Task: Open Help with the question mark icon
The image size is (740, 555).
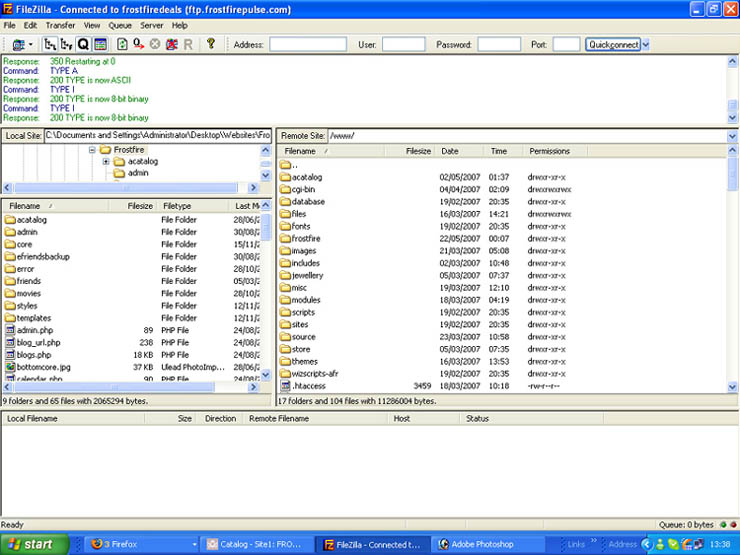Action: (x=211, y=44)
